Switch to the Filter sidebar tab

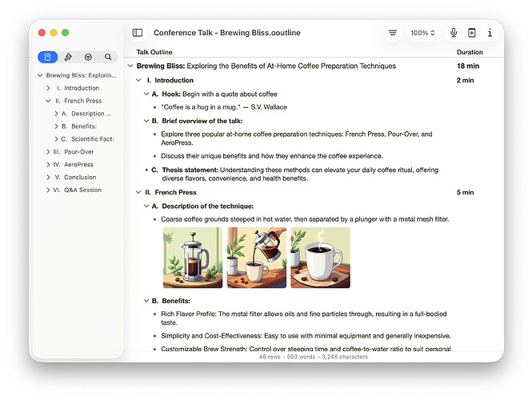pos(88,57)
